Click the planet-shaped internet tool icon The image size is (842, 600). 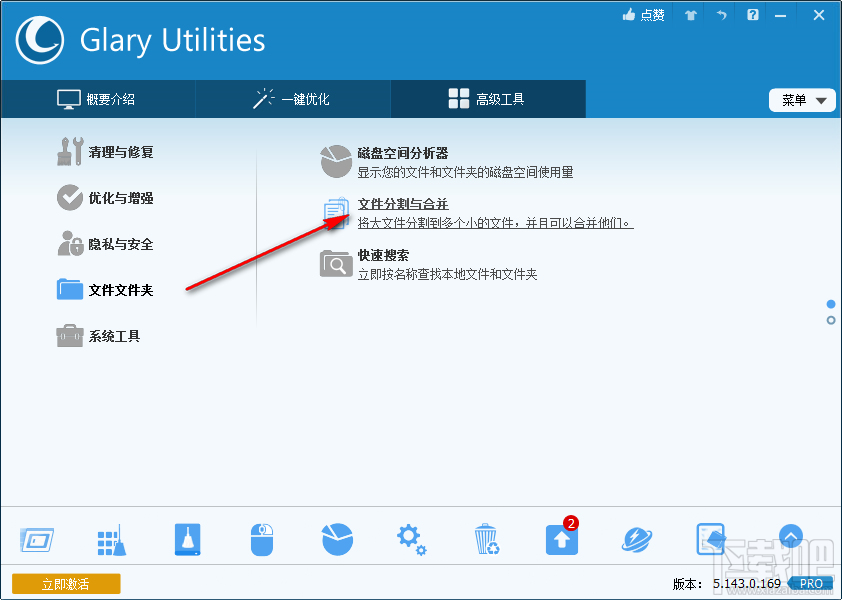click(636, 537)
